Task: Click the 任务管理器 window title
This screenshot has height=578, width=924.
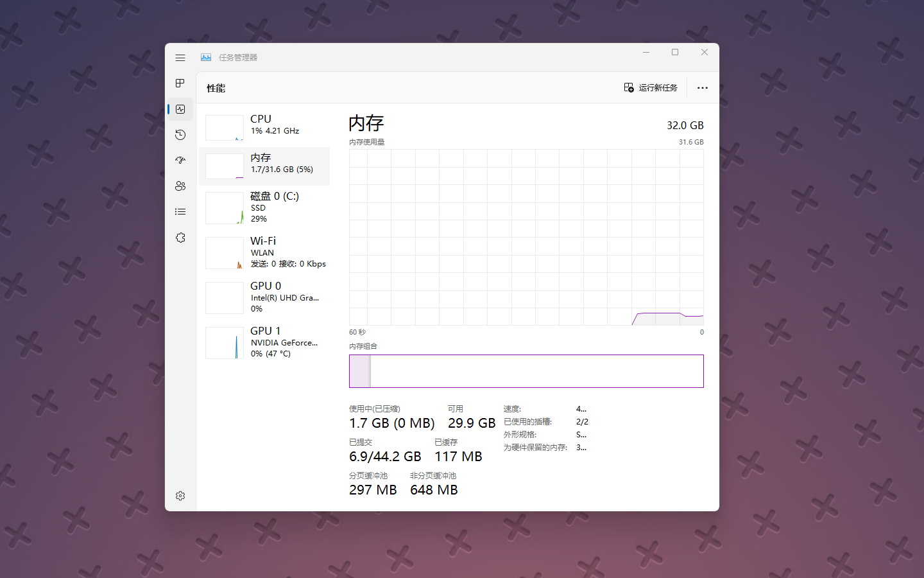Action: click(237, 57)
